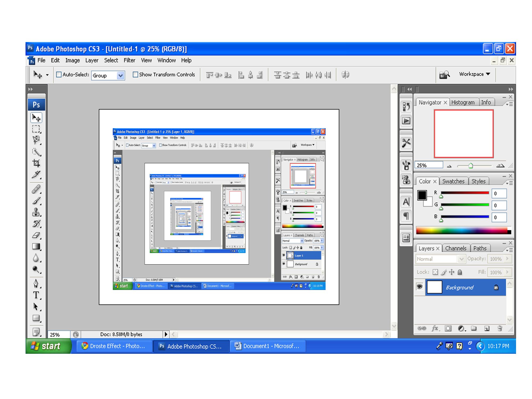Select the Slice tool
The image size is (532, 399).
tap(36, 174)
